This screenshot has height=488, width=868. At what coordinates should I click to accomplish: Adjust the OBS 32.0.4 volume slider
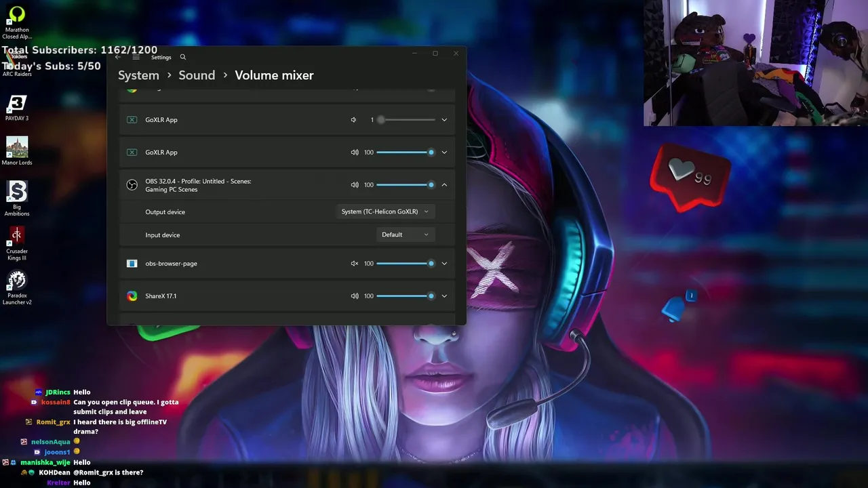point(406,185)
